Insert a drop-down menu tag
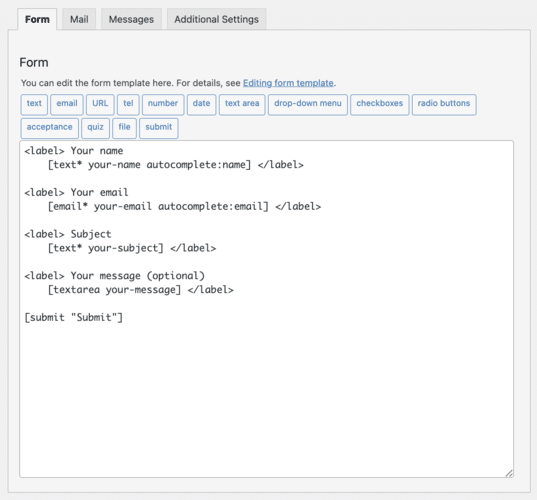Screen dimensions: 537x500 pyautogui.click(x=308, y=104)
